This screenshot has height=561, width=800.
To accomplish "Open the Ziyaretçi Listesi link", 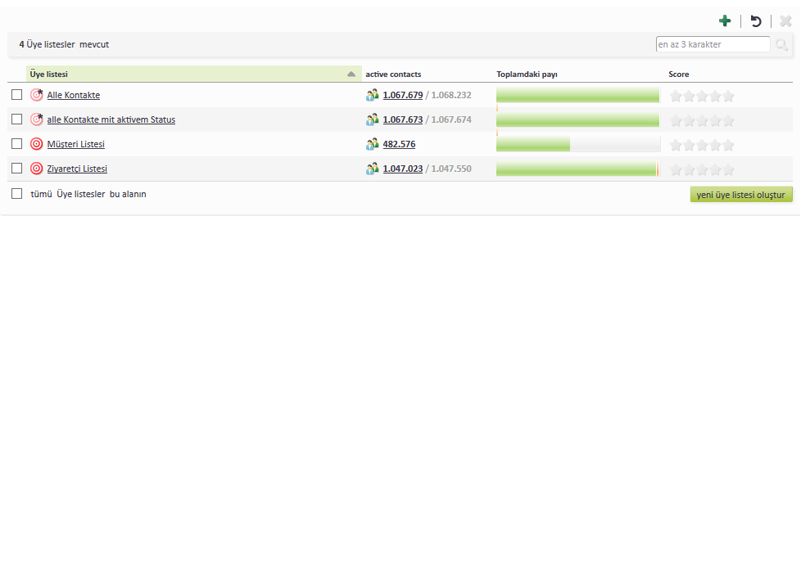I will pos(77,169).
